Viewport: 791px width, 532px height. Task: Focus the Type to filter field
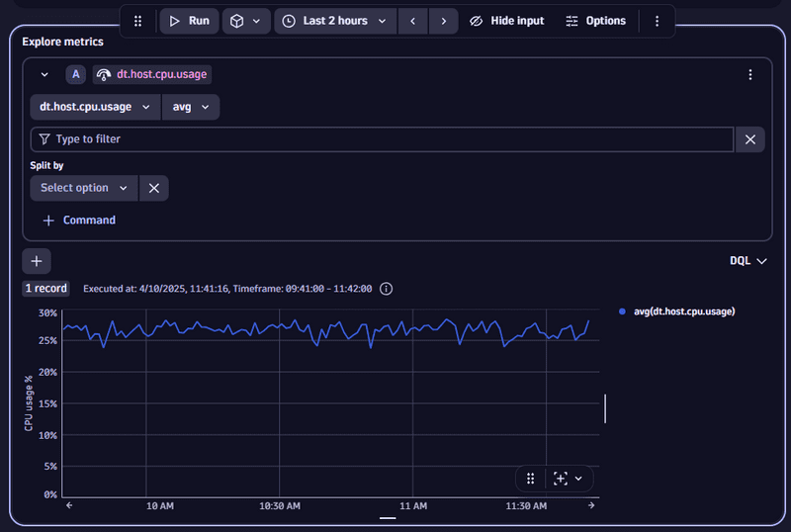tap(382, 139)
